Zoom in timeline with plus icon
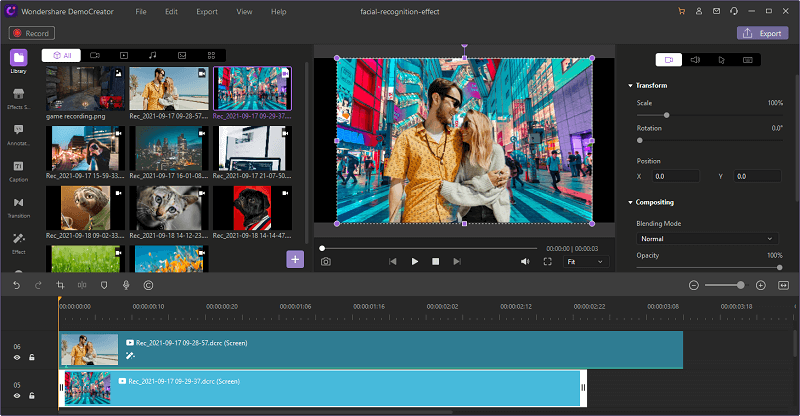Screen dimensions: 800x416 click(761, 285)
